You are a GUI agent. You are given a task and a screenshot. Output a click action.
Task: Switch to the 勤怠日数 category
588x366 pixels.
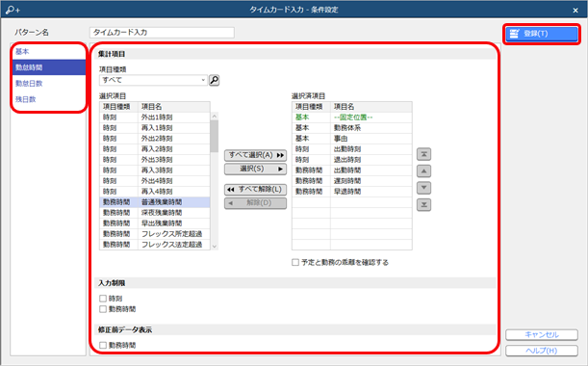[x=48, y=84]
